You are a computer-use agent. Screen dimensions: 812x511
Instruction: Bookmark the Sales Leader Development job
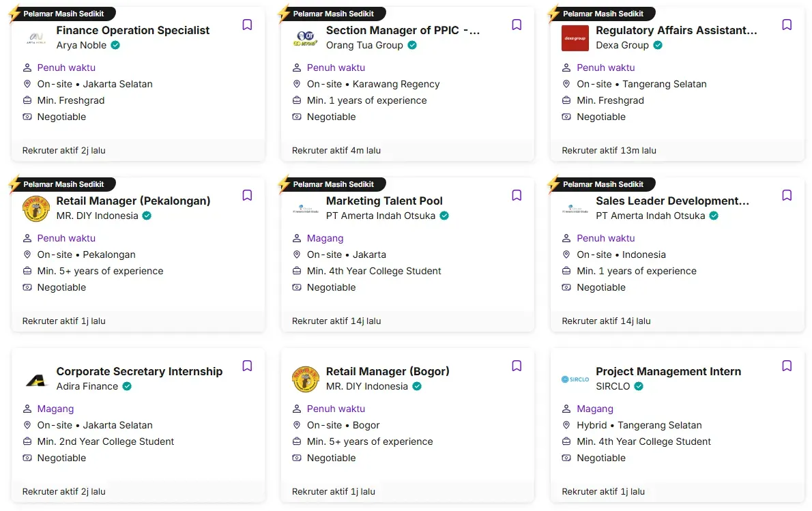(787, 196)
